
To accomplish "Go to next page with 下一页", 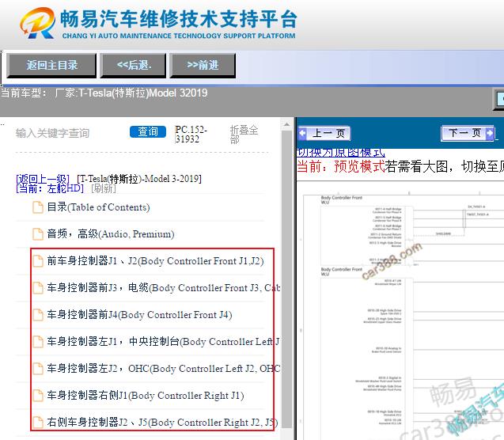I will pyautogui.click(x=468, y=133).
